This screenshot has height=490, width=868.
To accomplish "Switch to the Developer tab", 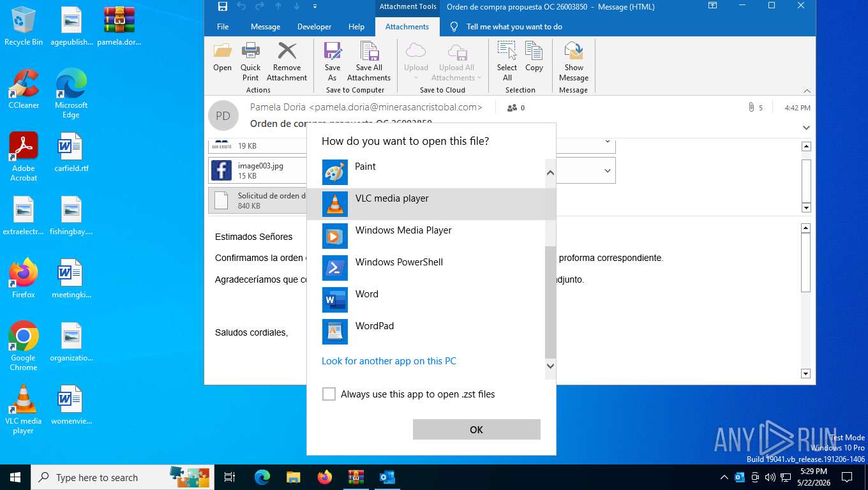I will [314, 27].
